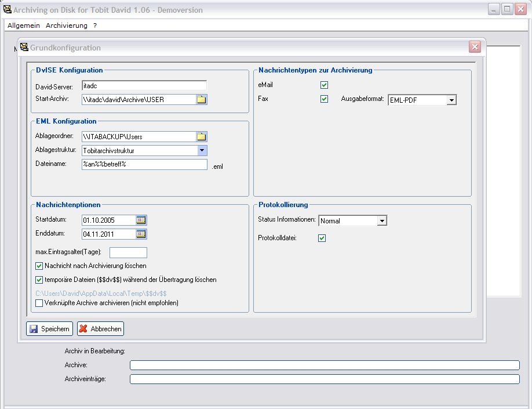Viewport: 532px width, 409px height.
Task: Toggle the Protokolldatei checkbox
Action: [322, 238]
